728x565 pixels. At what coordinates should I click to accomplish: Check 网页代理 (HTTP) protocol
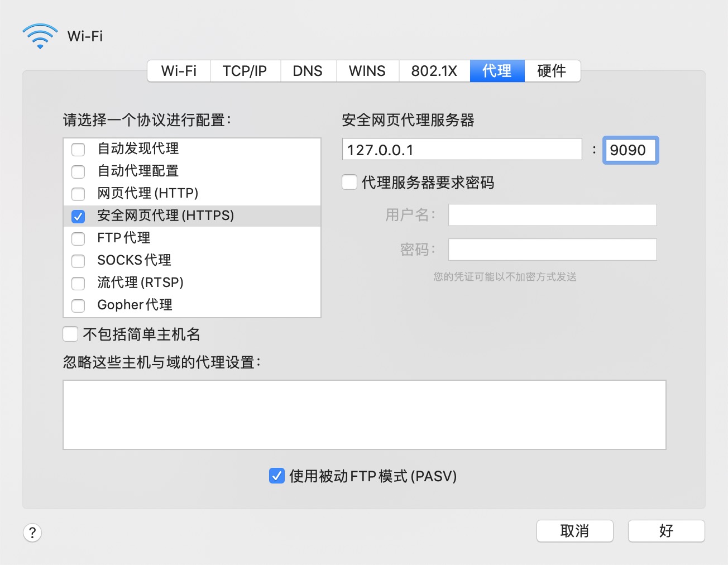click(x=78, y=194)
